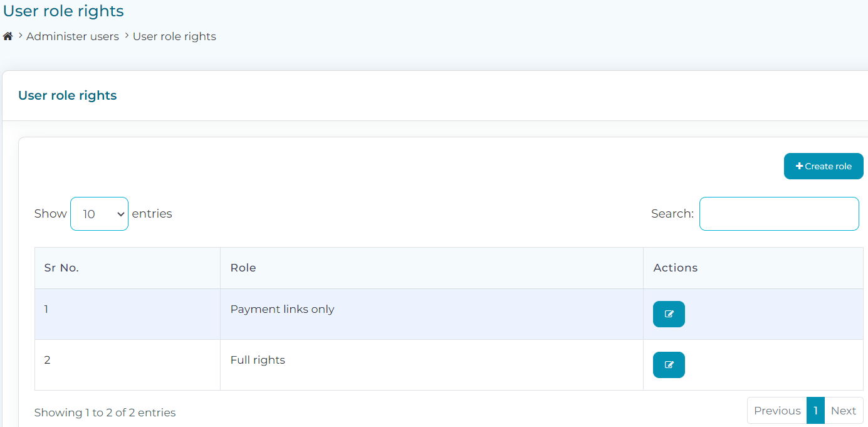Screen dimensions: 868x427
Task: Click the User role rights page heading
Action: coord(63,11)
